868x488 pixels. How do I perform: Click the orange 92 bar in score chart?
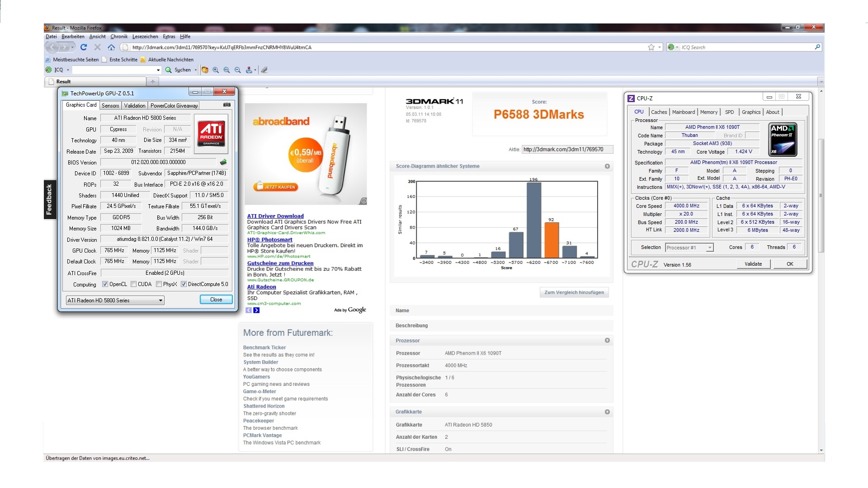551,240
